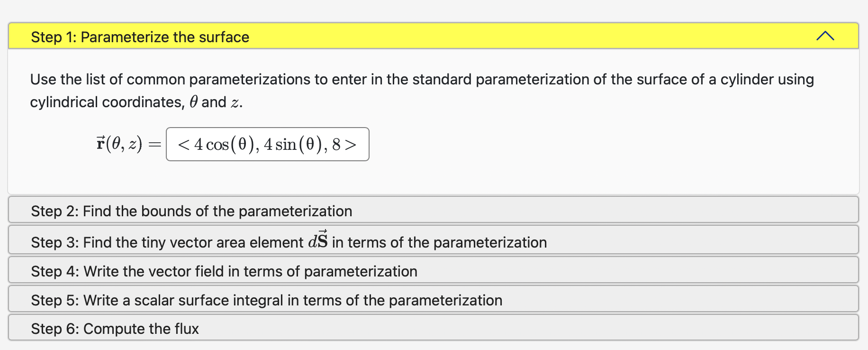Expand Step 4: Write the vector field

224,271
